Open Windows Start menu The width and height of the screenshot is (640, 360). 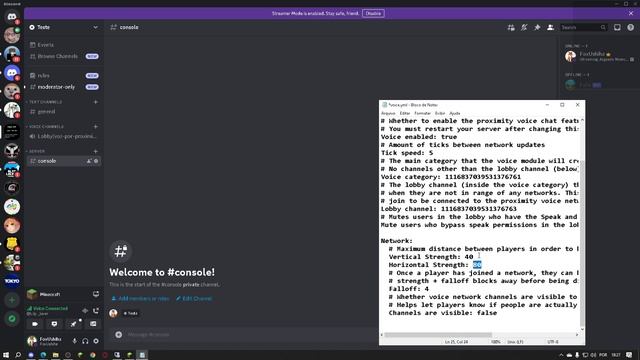[6, 355]
